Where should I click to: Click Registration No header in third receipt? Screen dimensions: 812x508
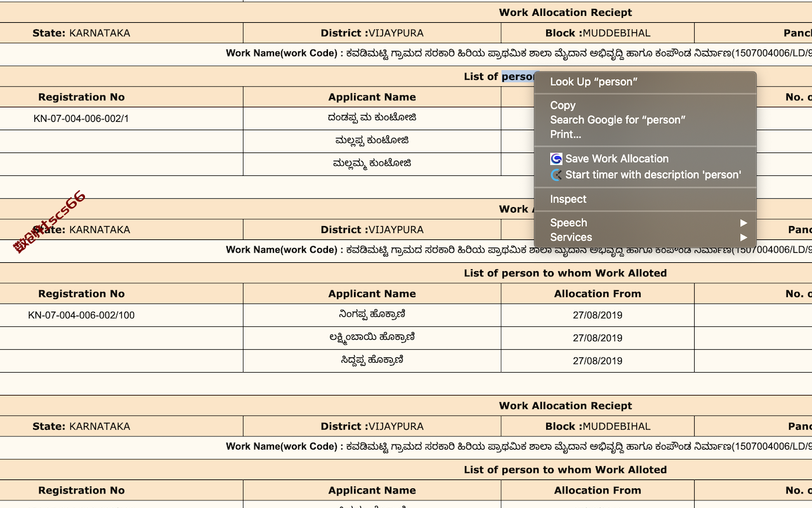click(81, 491)
